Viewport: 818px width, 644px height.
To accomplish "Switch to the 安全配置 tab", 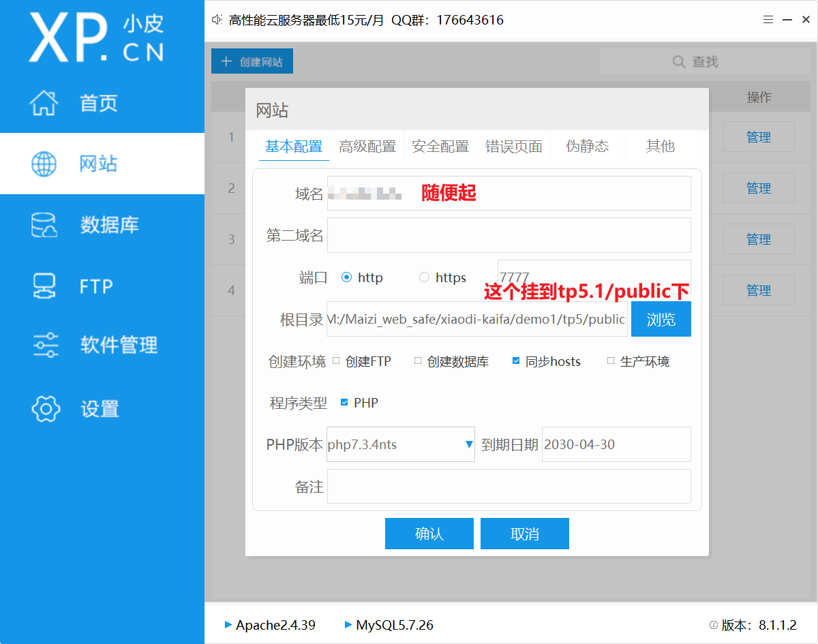I will (x=440, y=146).
